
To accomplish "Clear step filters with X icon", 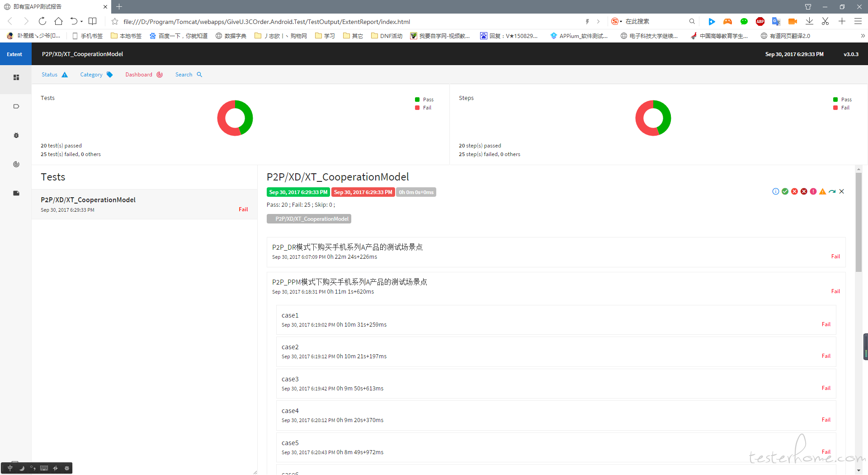I will [x=841, y=192].
